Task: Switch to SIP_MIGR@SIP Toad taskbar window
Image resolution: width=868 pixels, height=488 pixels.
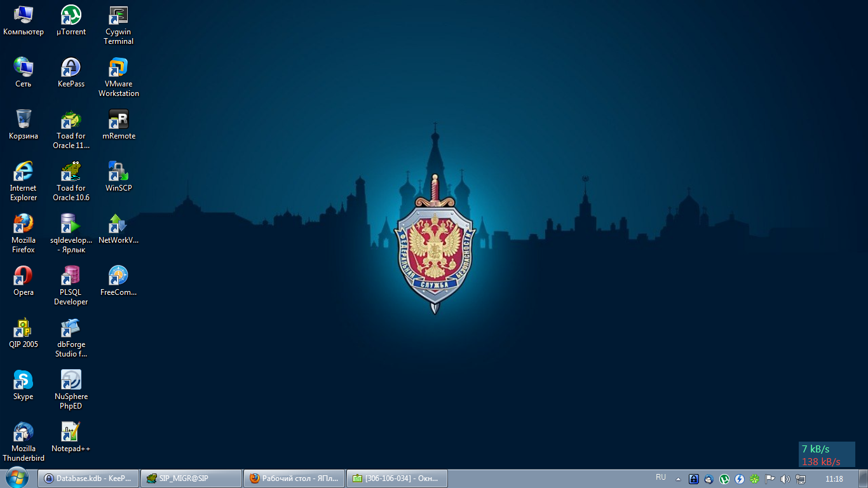Action: [x=191, y=478]
